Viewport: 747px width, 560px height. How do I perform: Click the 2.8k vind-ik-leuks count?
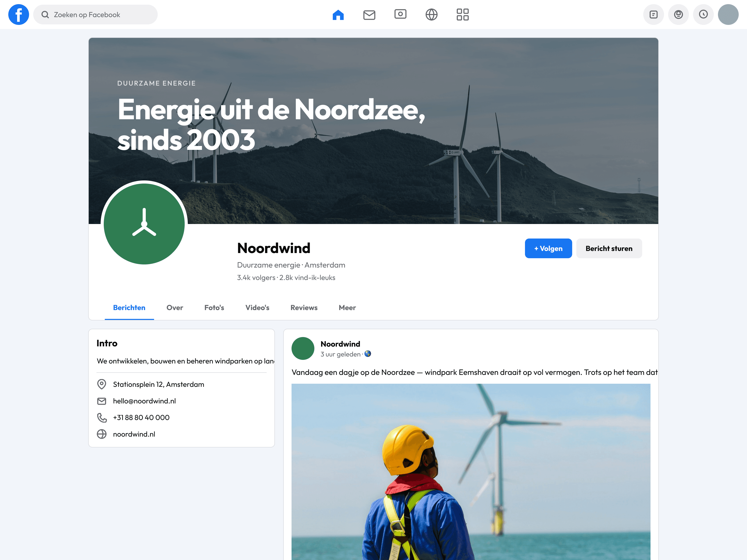307,277
